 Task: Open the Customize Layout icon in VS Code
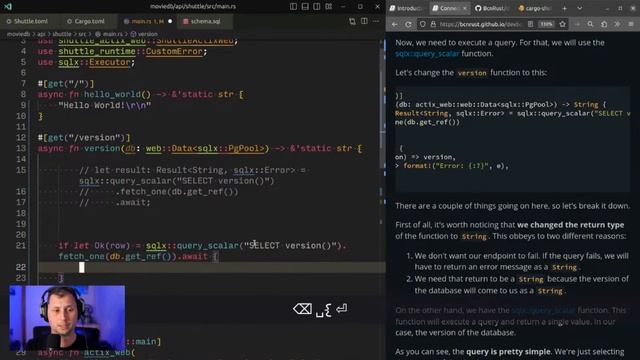tap(329, 7)
